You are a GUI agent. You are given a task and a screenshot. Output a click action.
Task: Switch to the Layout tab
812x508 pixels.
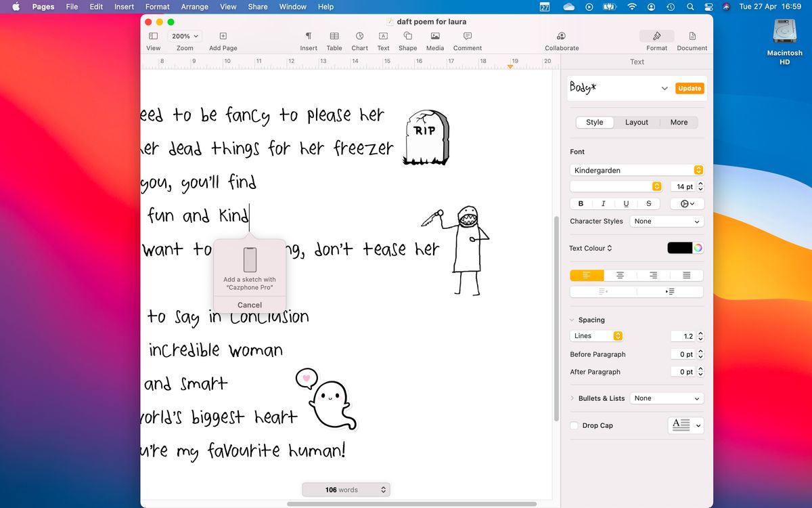tap(636, 122)
